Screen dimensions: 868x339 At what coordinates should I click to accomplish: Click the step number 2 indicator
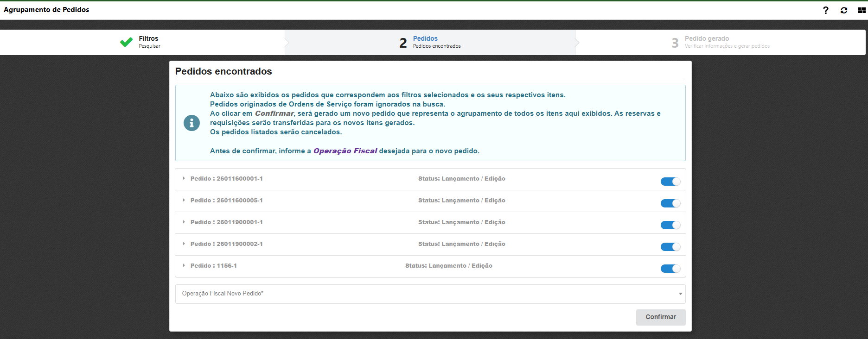tap(403, 43)
